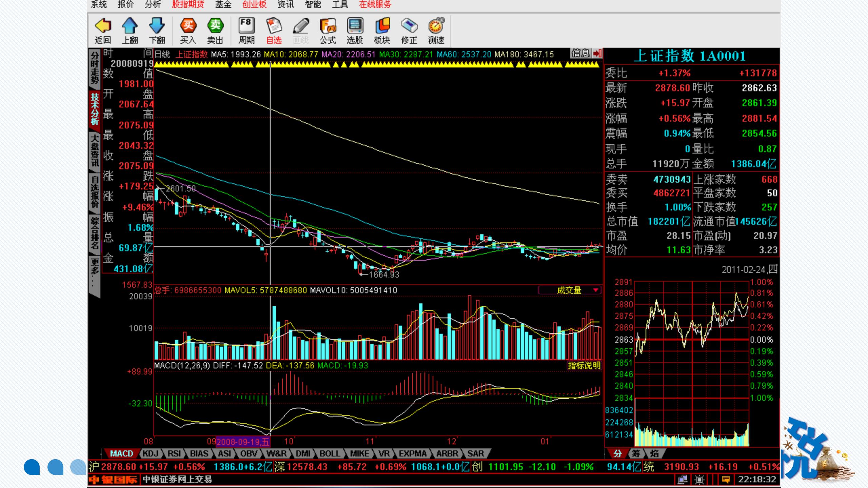This screenshot has width=868, height=488.
Task: Click the 测速 speed test icon
Action: [436, 30]
